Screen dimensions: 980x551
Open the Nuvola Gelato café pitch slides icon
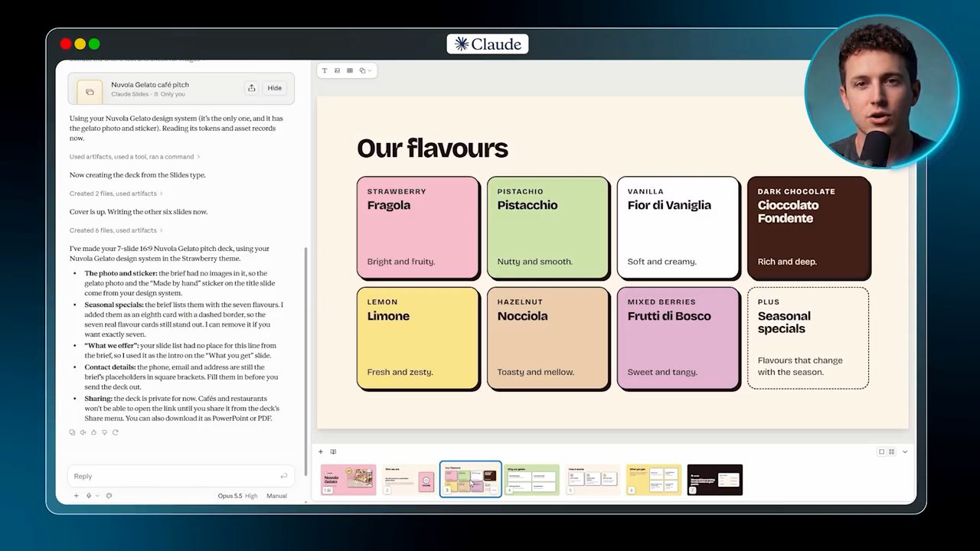click(x=90, y=92)
